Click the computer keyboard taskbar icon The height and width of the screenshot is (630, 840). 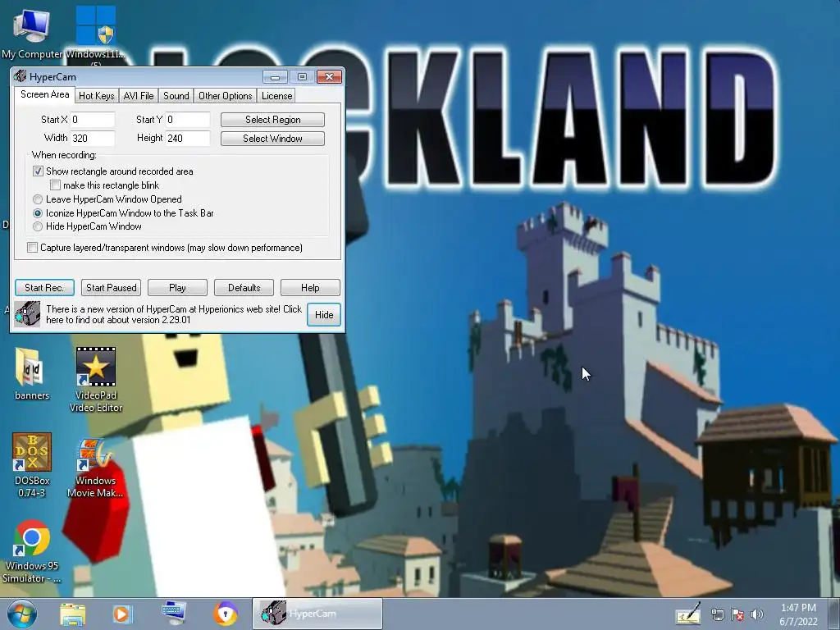pyautogui.click(x=174, y=613)
